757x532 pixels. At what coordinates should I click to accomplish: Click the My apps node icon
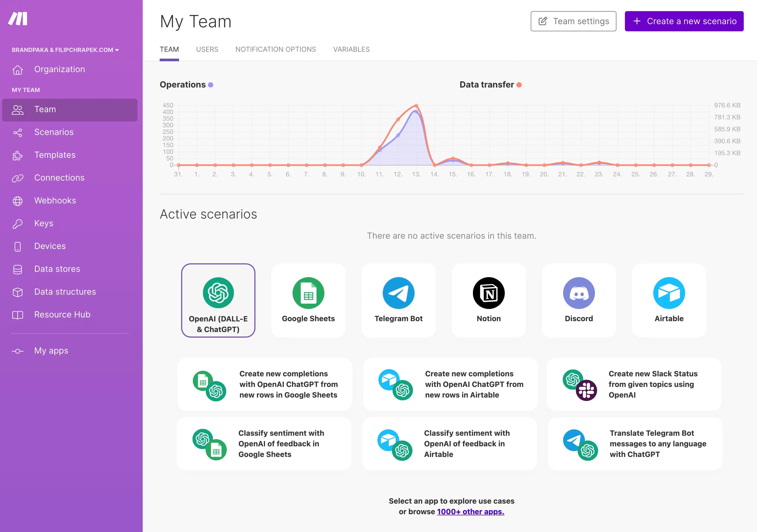coord(18,351)
